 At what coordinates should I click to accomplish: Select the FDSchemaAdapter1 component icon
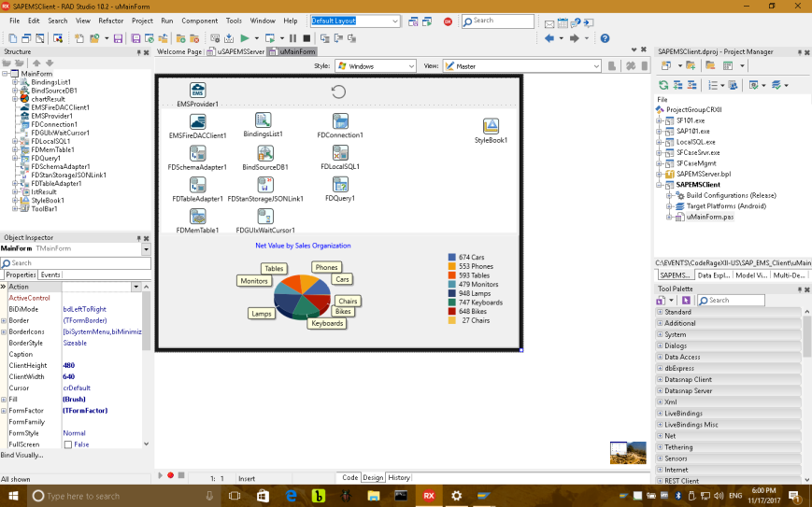[197, 153]
